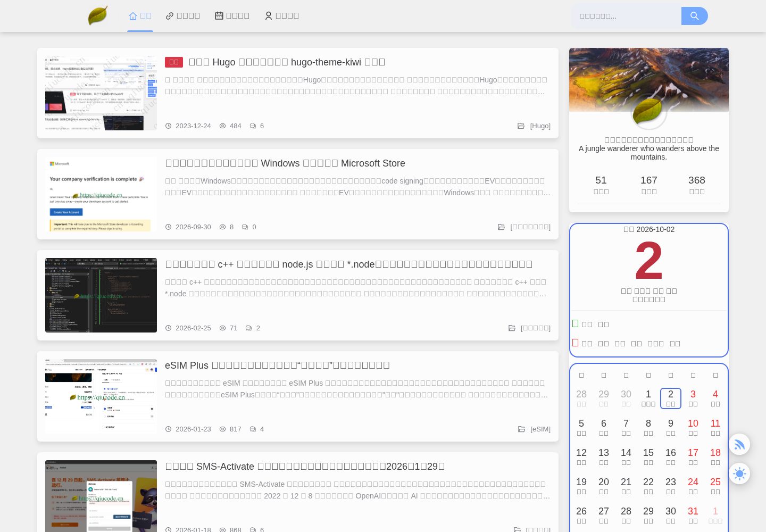
Task: Click views eye icon showing 484
Action: pos(223,126)
